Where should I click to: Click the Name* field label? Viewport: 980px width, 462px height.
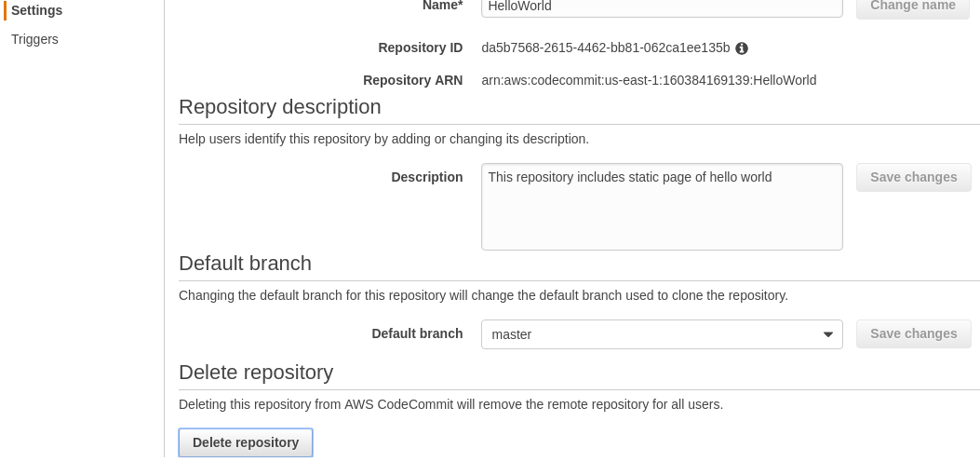tap(442, 6)
